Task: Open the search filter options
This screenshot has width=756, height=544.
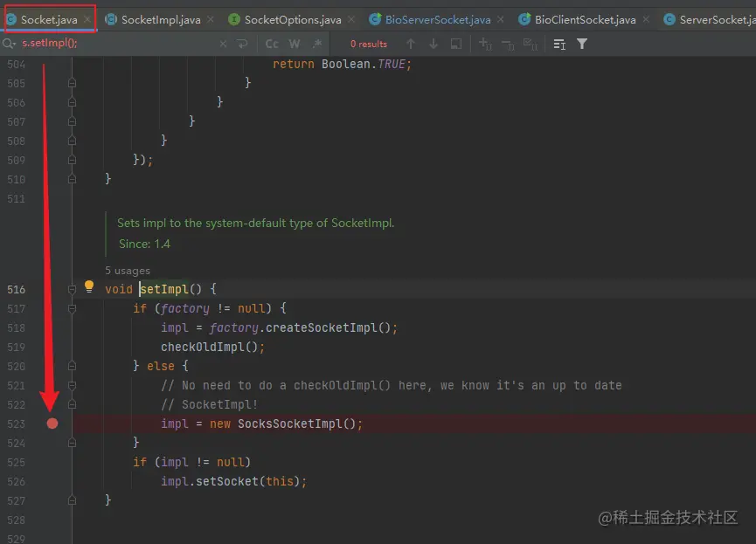Action: 582,44
